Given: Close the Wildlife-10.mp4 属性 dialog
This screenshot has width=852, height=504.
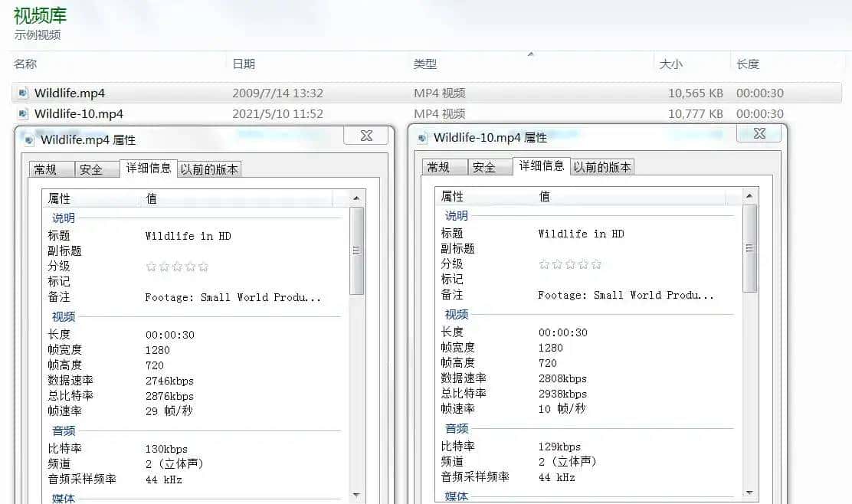Looking at the screenshot, I should 759,133.
